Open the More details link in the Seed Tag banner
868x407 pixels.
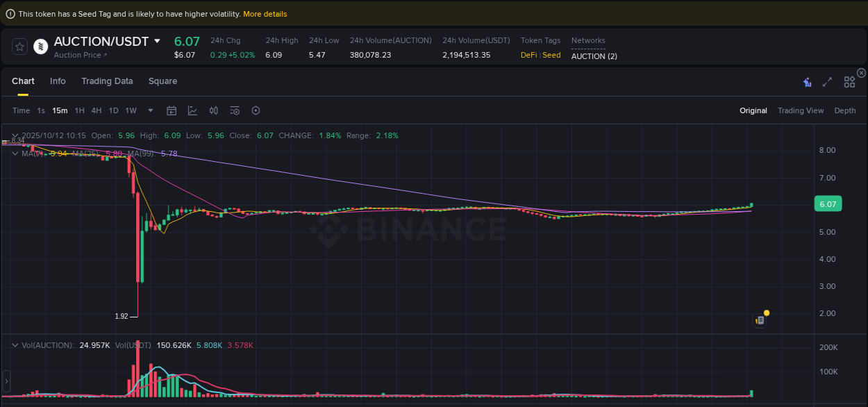tap(265, 13)
